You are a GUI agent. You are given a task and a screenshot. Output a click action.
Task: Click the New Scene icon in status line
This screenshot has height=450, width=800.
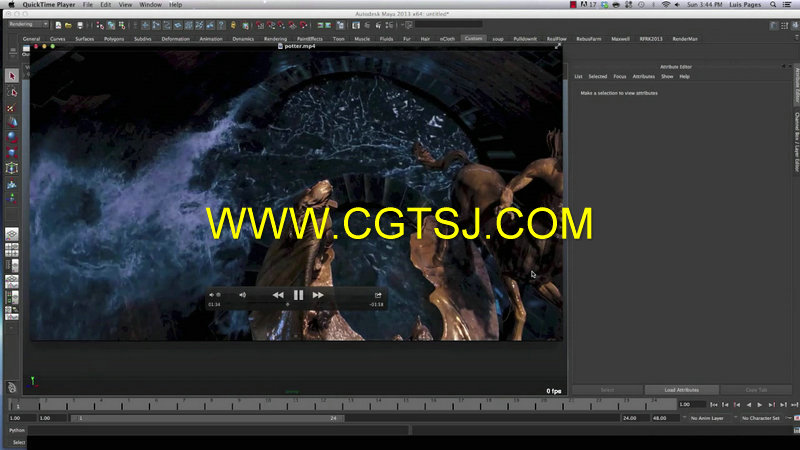coord(58,25)
